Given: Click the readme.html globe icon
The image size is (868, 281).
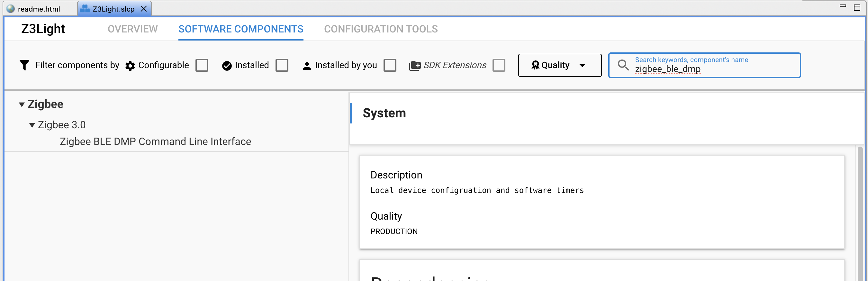Looking at the screenshot, I should (x=11, y=8).
